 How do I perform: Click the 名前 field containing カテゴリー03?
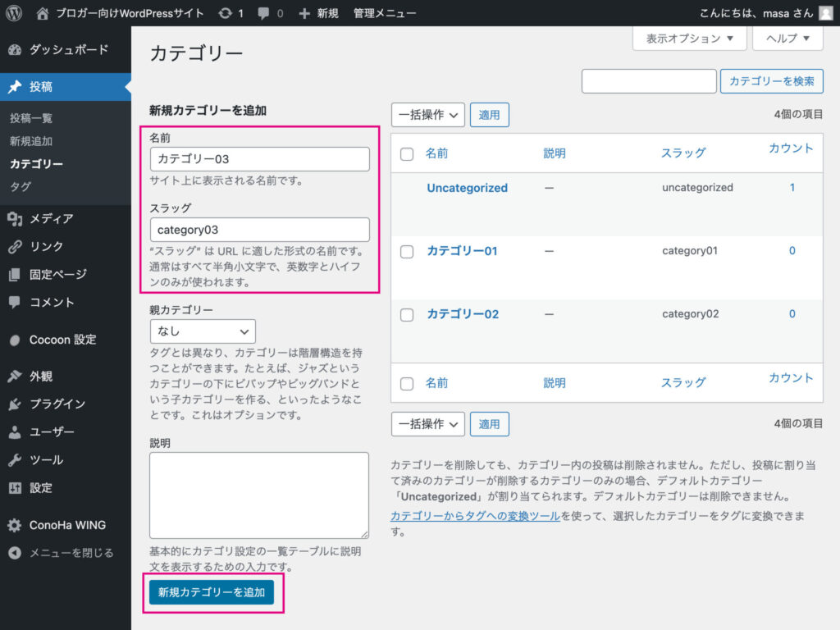(x=260, y=159)
